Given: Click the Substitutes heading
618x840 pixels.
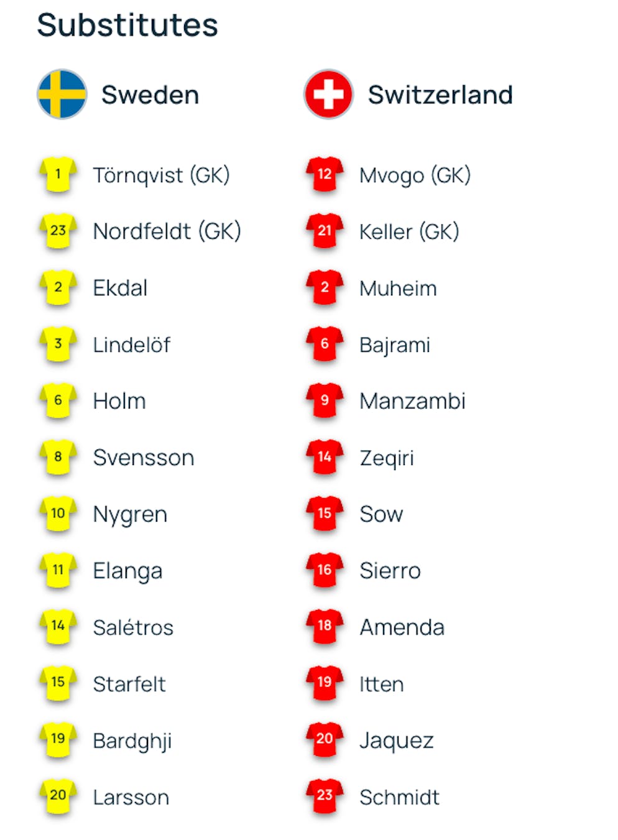Looking at the screenshot, I should click(x=127, y=25).
